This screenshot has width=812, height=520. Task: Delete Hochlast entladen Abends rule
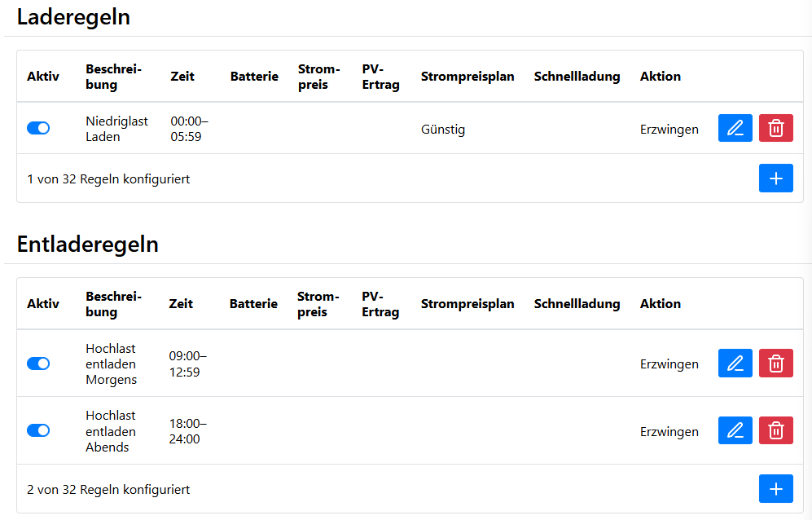point(775,430)
